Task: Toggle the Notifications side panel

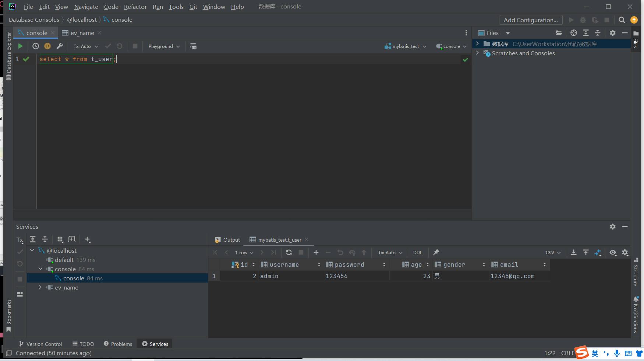Action: [x=636, y=314]
